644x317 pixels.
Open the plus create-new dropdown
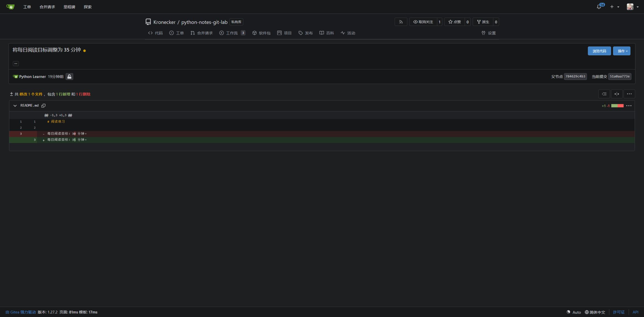point(614,7)
